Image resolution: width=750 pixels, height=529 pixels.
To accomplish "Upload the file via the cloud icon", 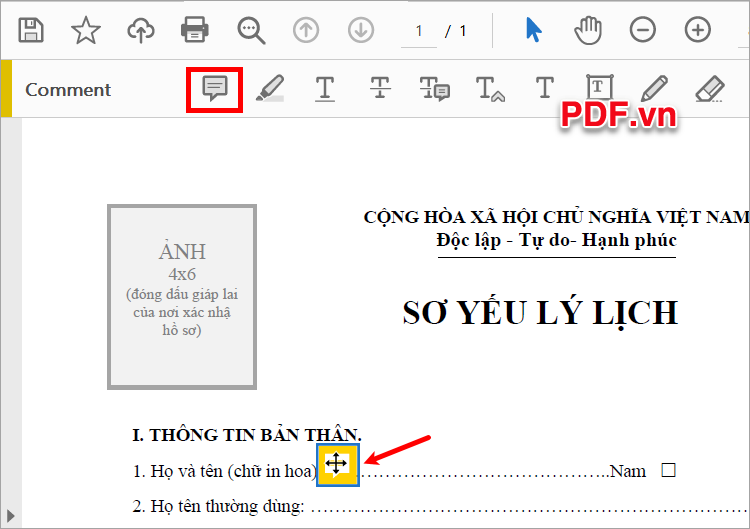I will point(141,30).
